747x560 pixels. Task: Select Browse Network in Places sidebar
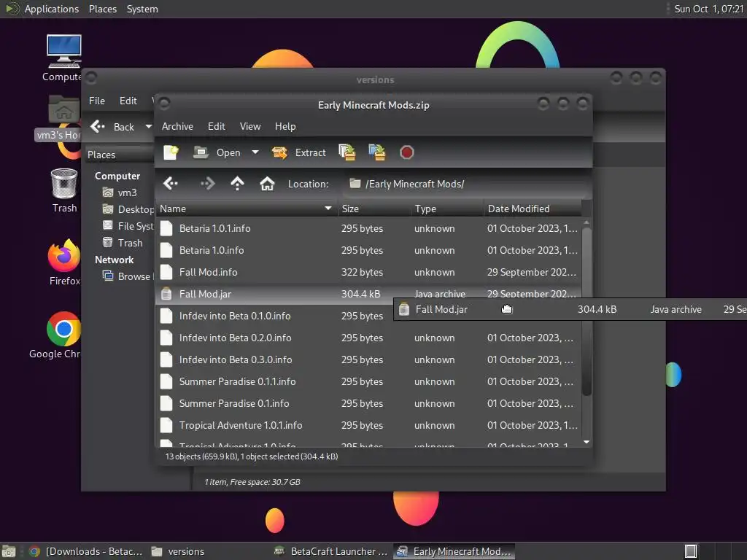coord(128,276)
